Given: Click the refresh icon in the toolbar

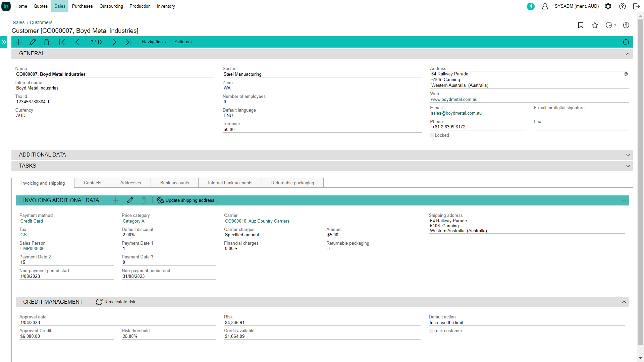Looking at the screenshot, I should point(626,42).
